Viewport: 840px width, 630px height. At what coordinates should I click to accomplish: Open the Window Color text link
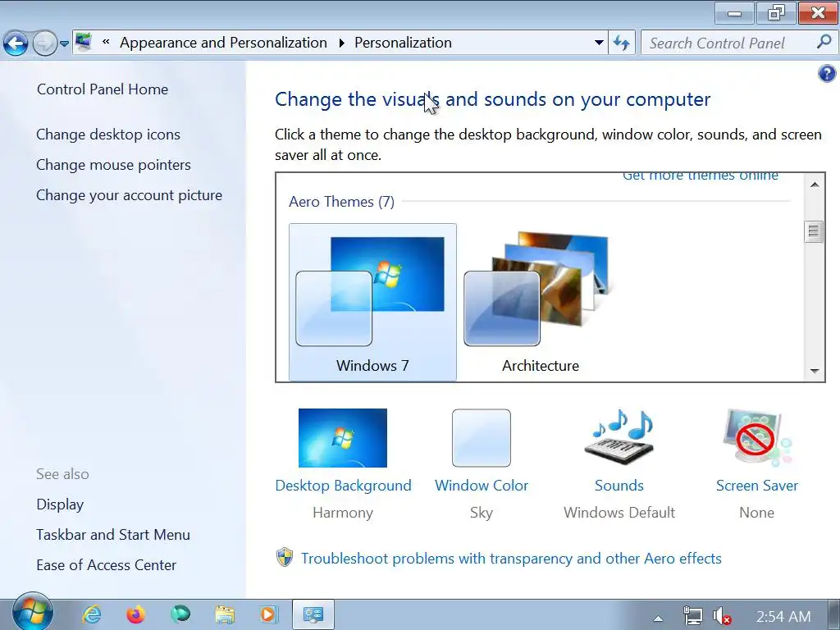click(481, 486)
